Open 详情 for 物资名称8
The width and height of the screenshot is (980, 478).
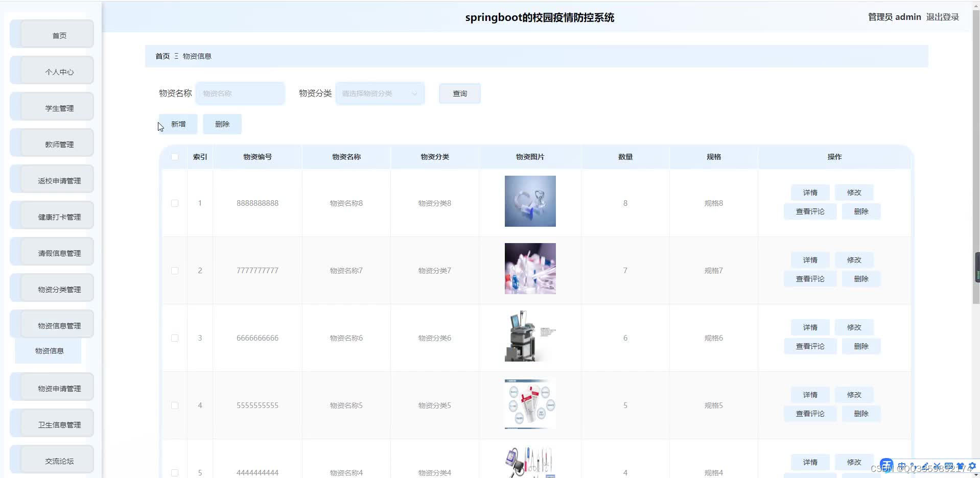point(810,193)
